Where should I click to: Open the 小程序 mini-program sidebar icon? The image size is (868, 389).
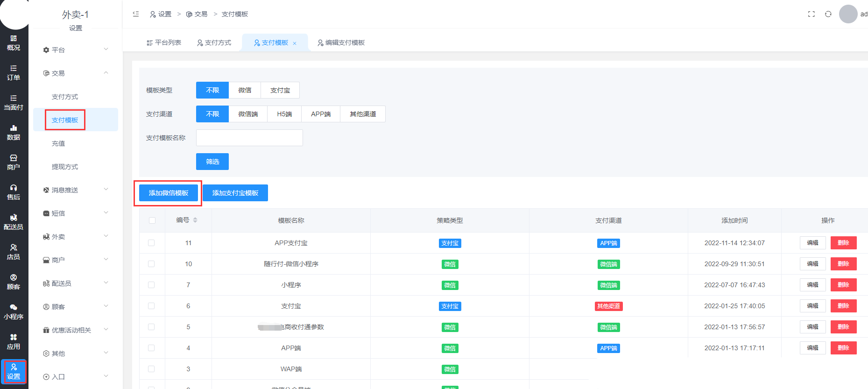point(14,312)
